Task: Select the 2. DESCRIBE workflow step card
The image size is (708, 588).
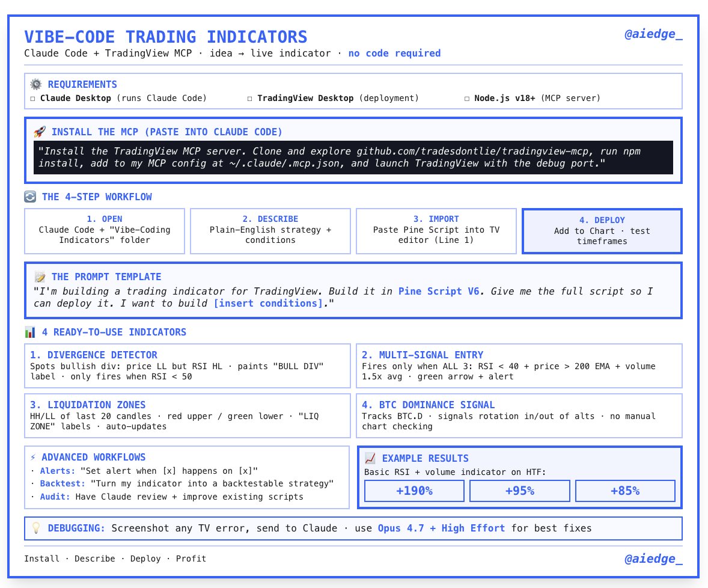Action: tap(270, 231)
